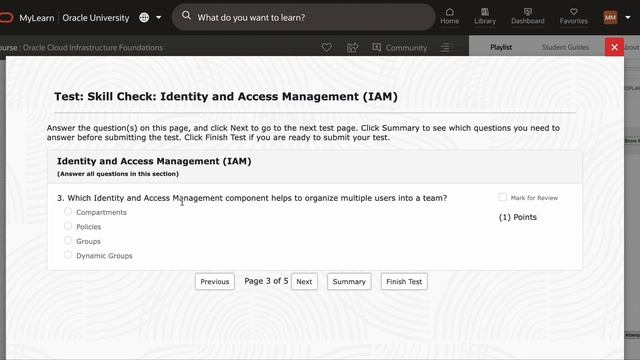Check the Mark for Review checkbox
The image size is (640, 360).
pos(502,197)
